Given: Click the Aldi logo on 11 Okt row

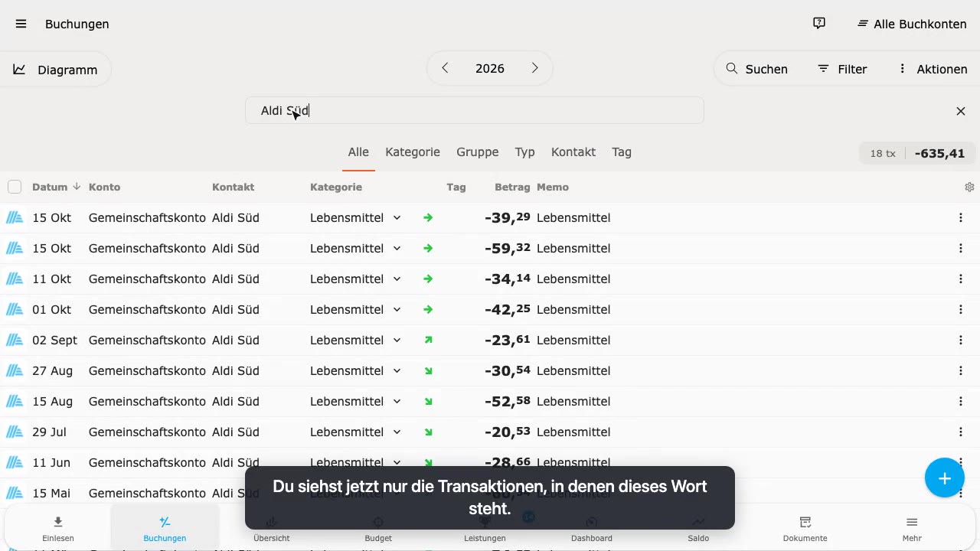Looking at the screenshot, I should click(x=15, y=279).
